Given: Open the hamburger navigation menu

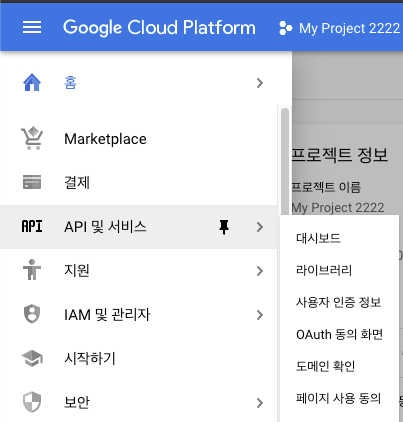Looking at the screenshot, I should pos(32,27).
